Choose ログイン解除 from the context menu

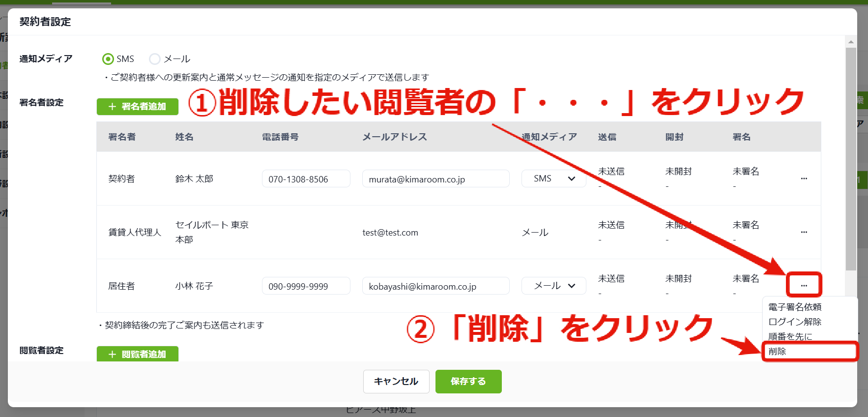coord(795,322)
